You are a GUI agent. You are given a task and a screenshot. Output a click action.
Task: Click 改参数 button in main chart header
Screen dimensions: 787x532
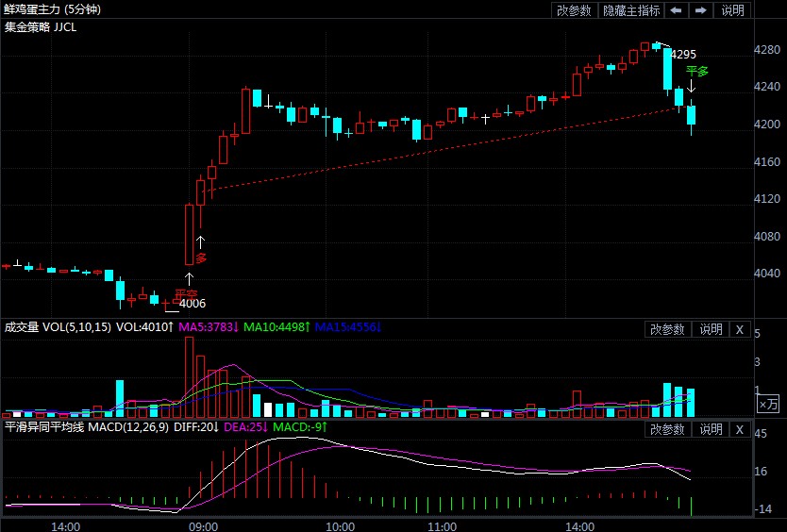click(574, 10)
